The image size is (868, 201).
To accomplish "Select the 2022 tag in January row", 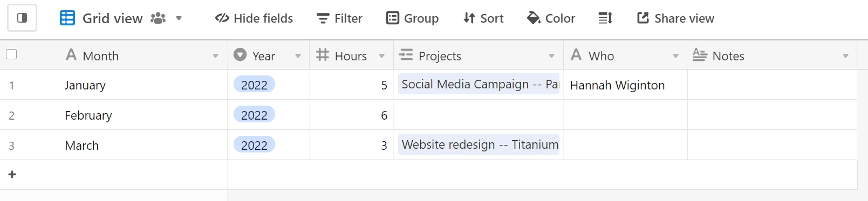I will pyautogui.click(x=254, y=85).
